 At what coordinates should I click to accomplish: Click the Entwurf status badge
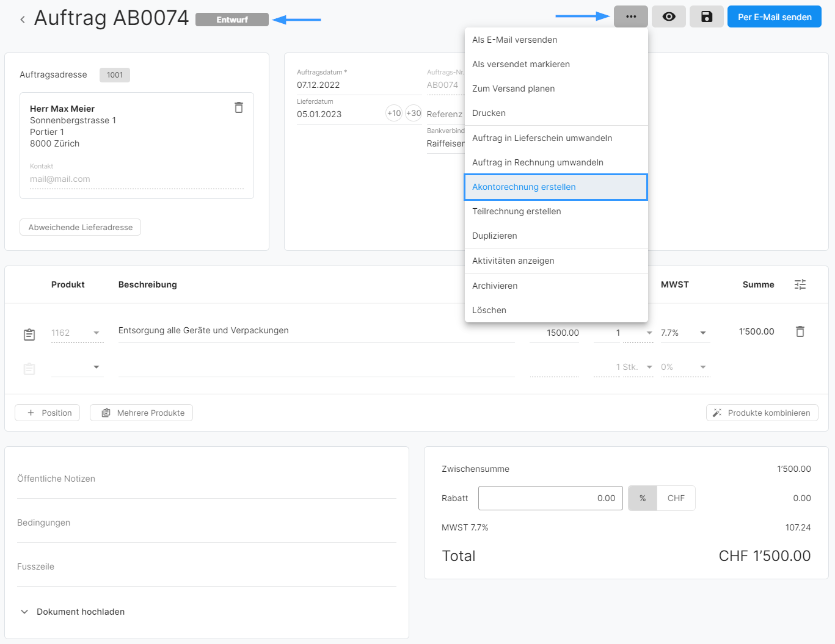(232, 20)
